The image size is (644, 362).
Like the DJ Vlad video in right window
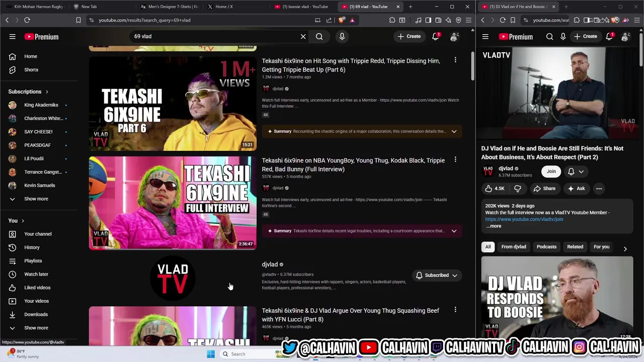[495, 189]
